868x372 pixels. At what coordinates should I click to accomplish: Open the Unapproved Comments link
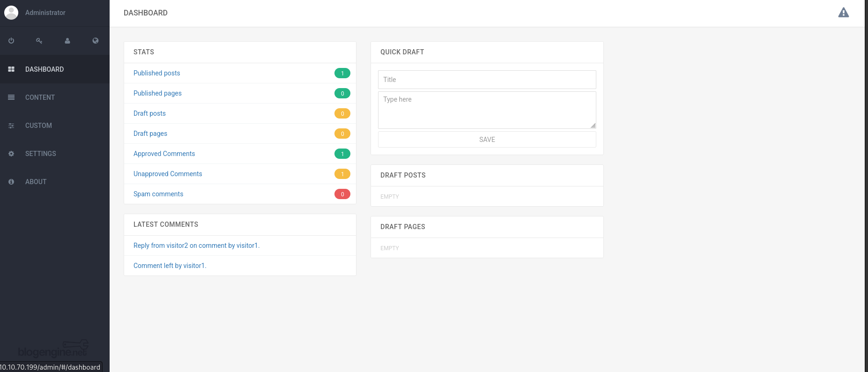tap(168, 174)
